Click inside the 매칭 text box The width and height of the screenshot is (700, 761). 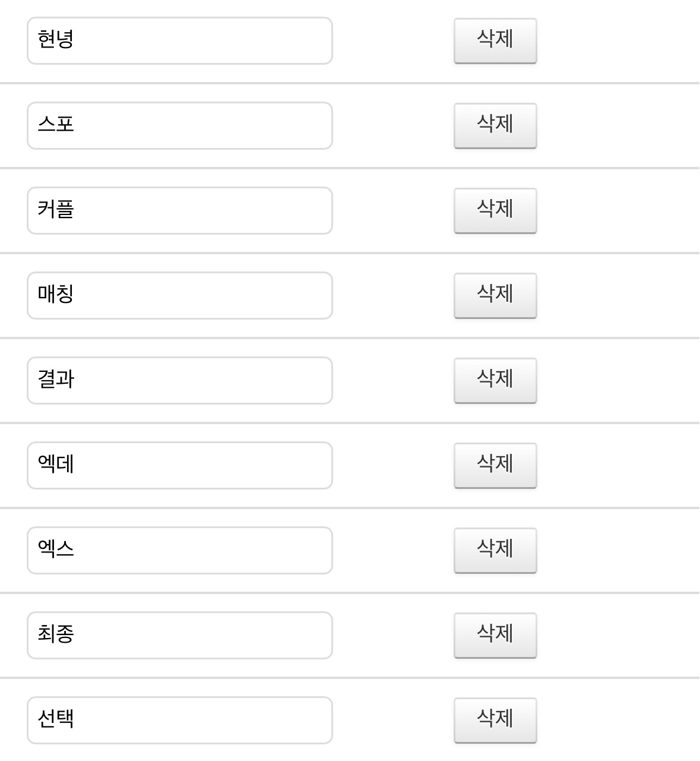click(179, 295)
